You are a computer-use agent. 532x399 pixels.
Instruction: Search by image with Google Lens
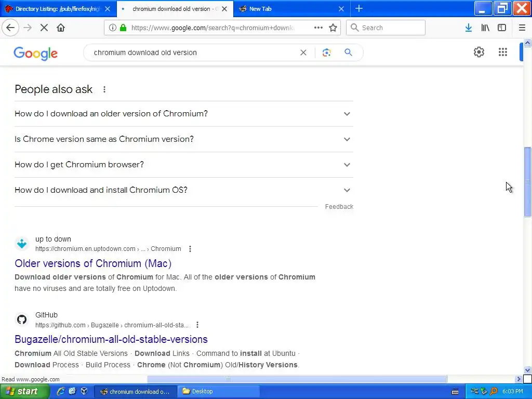326,52
